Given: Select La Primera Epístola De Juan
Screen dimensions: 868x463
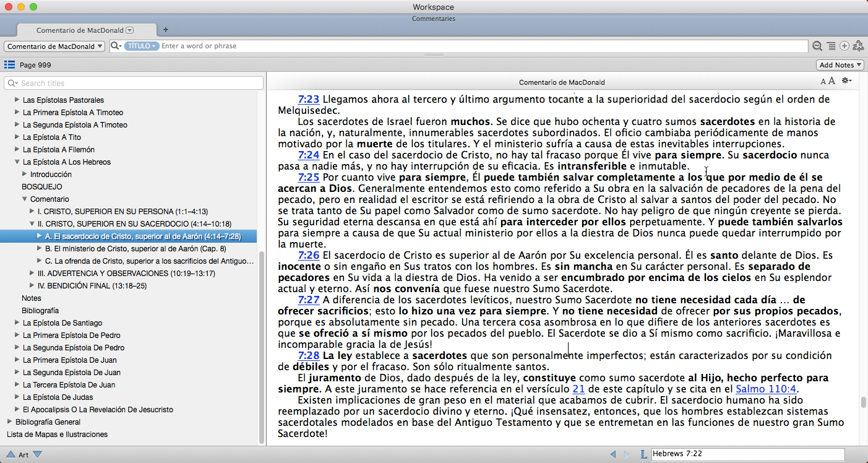Looking at the screenshot, I should [x=70, y=360].
